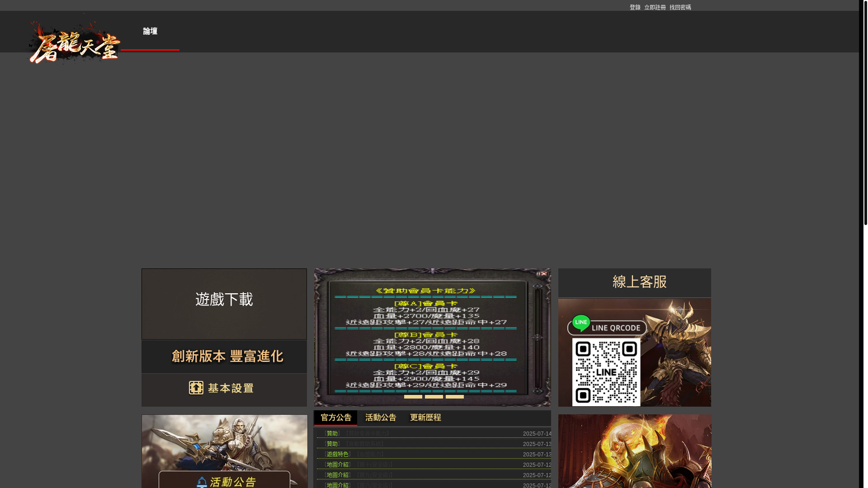Click the flaming skull character image
This screenshot has width=868, height=488.
(634, 451)
